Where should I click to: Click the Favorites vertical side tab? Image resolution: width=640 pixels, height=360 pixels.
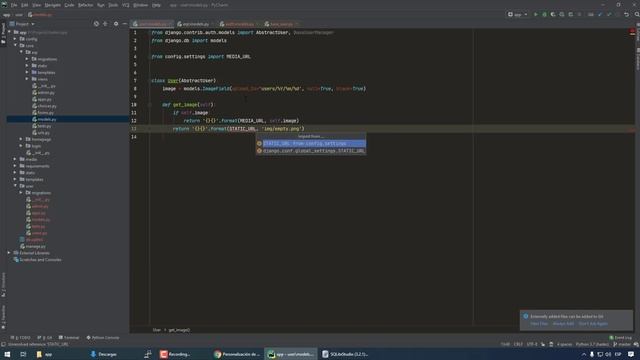point(3,317)
